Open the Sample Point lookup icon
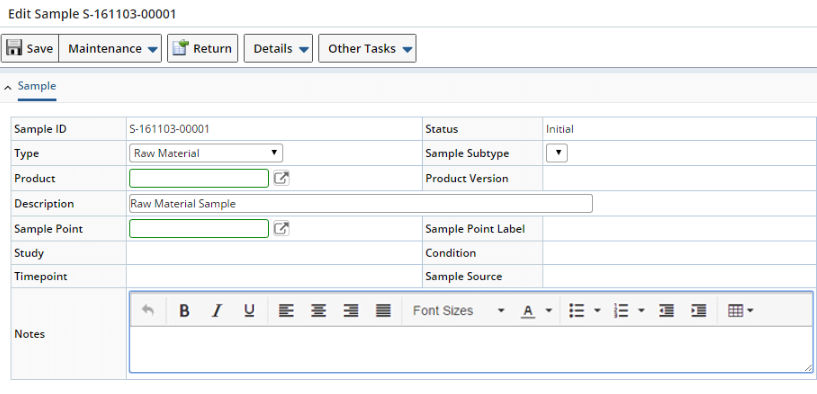817x394 pixels. [281, 228]
